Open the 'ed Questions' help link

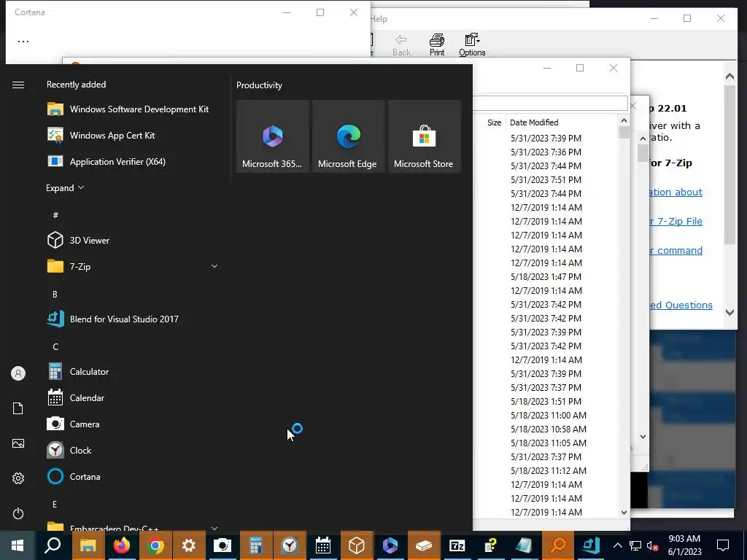pyautogui.click(x=681, y=306)
